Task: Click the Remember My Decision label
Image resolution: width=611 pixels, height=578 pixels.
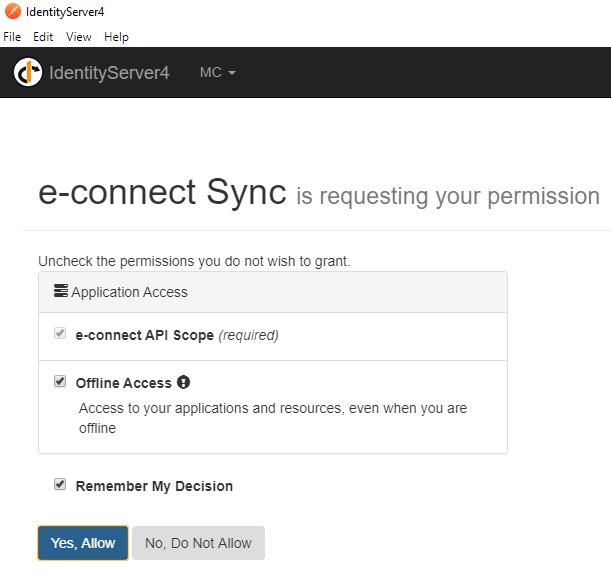Action: pyautogui.click(x=154, y=486)
